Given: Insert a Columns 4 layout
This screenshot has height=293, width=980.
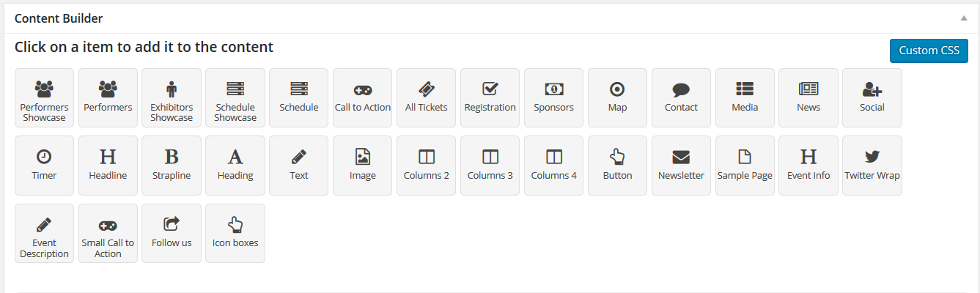Looking at the screenshot, I should pyautogui.click(x=553, y=166).
